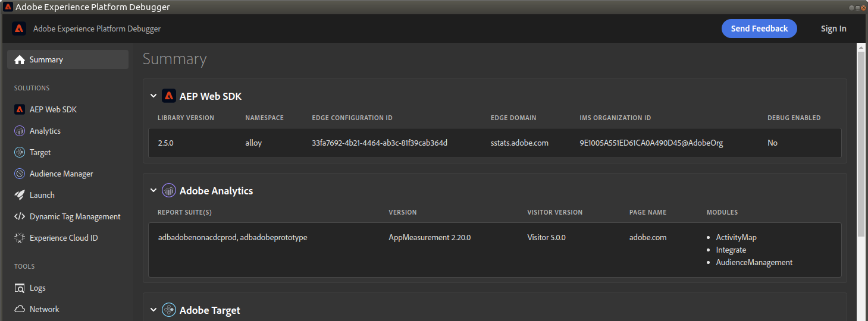Click the page vertical scrollbar thumb
The width and height of the screenshot is (868, 321).
click(x=861, y=144)
